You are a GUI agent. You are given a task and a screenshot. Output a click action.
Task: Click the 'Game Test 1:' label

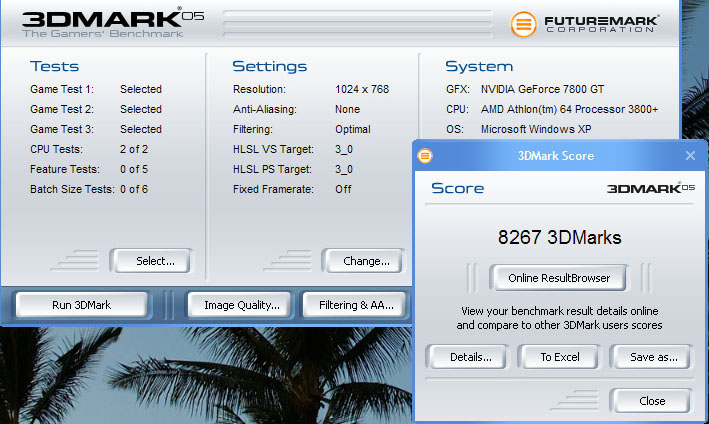tap(62, 90)
